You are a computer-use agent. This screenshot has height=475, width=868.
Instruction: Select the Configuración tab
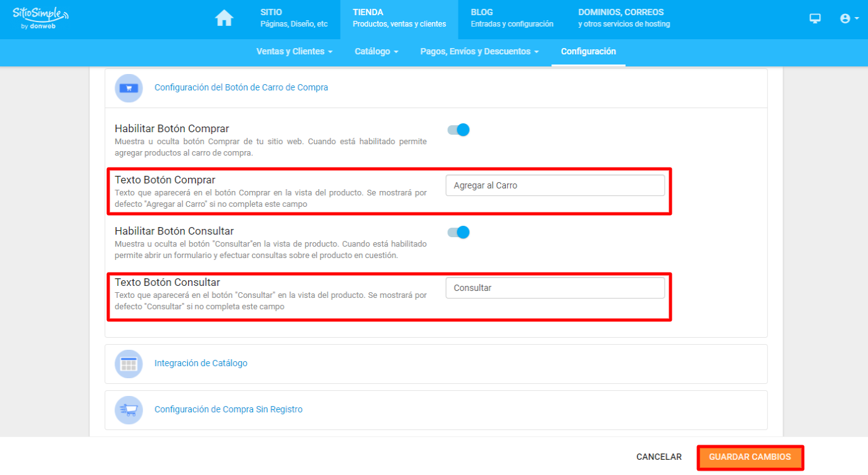tap(588, 51)
